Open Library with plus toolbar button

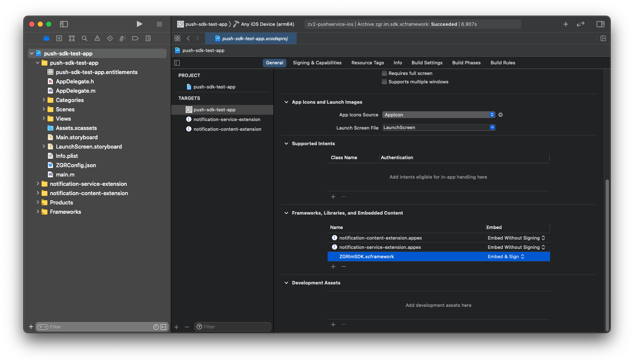point(566,24)
